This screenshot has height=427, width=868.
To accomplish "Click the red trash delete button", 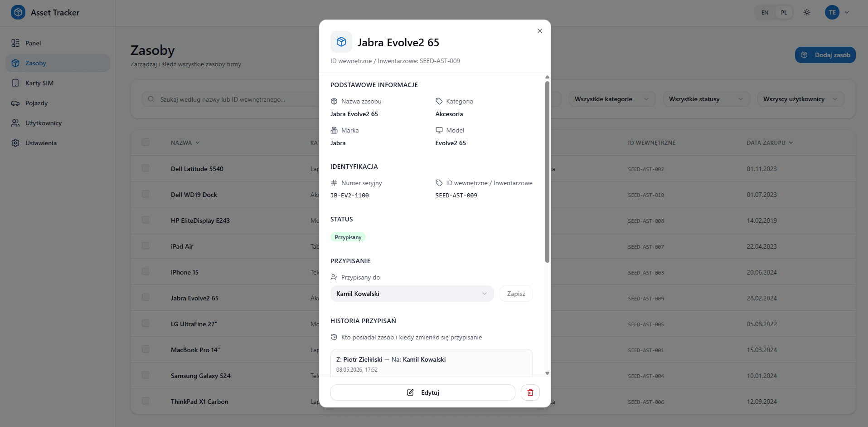I will pyautogui.click(x=530, y=393).
